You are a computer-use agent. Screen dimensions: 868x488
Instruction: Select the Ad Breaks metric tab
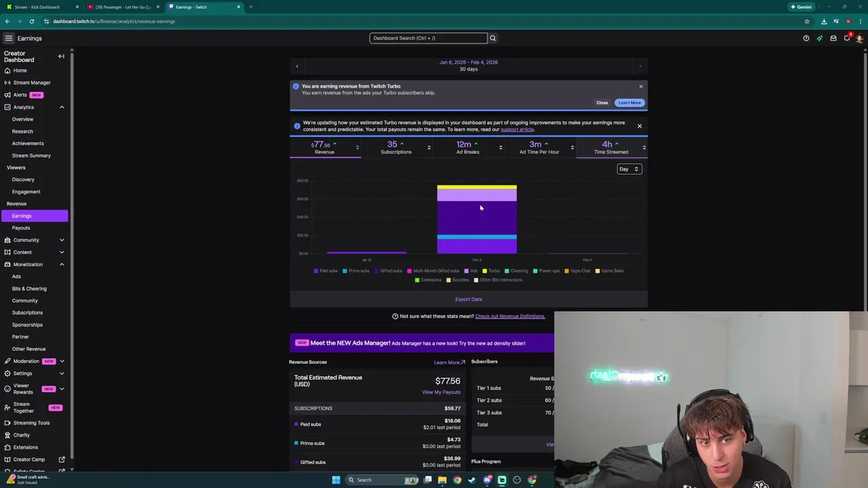coord(467,147)
